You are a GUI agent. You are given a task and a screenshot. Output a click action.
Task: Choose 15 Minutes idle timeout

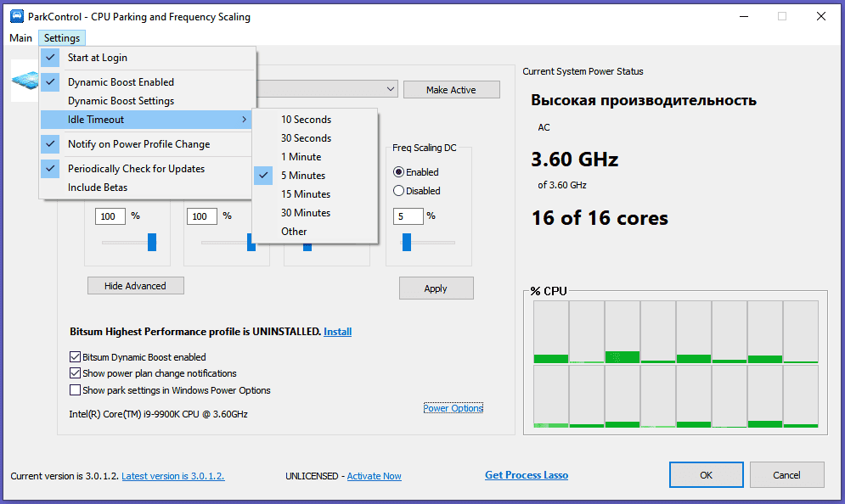[315, 193]
